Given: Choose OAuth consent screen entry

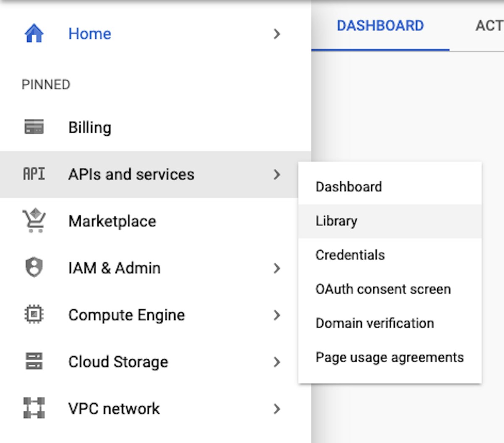Looking at the screenshot, I should pyautogui.click(x=383, y=289).
